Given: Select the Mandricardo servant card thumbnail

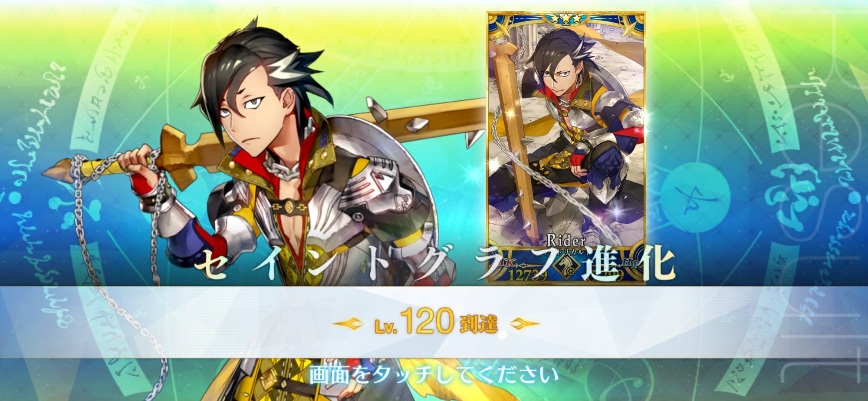Looking at the screenshot, I should pyautogui.click(x=566, y=148).
